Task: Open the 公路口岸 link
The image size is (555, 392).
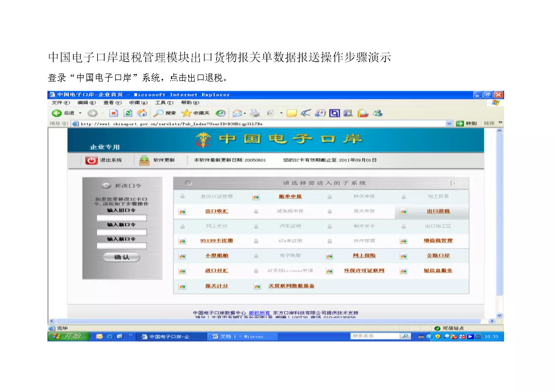Action: click(x=438, y=256)
